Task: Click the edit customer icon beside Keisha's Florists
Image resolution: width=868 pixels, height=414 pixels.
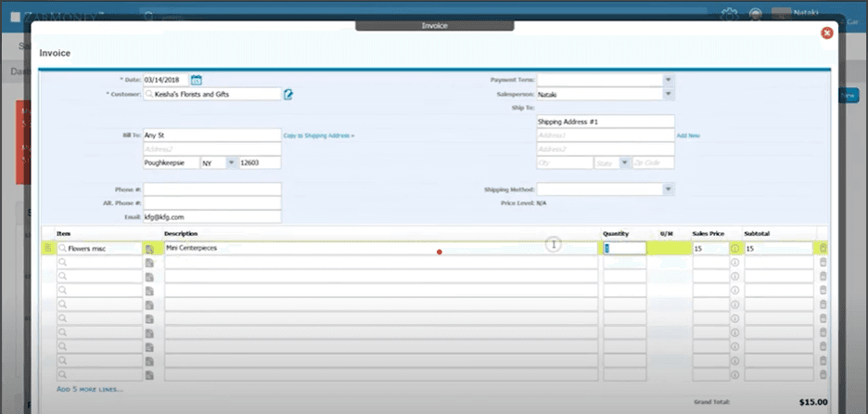Action: [288, 94]
